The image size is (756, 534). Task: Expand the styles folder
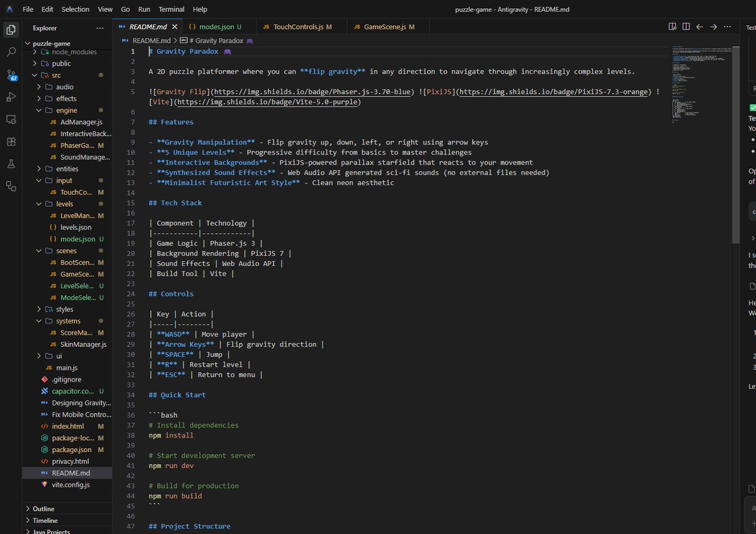67,309
